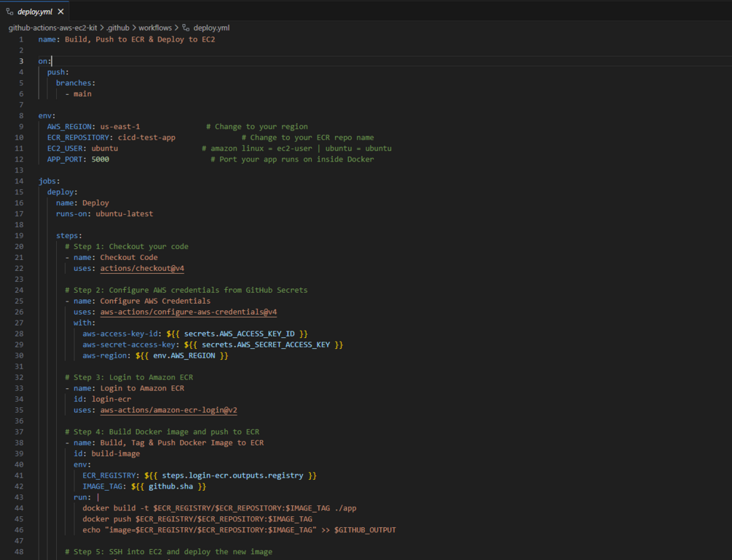Open the aws-actions/configure-aws-credentials@v4 link
Screen dimensions: 732x560
tap(188, 312)
